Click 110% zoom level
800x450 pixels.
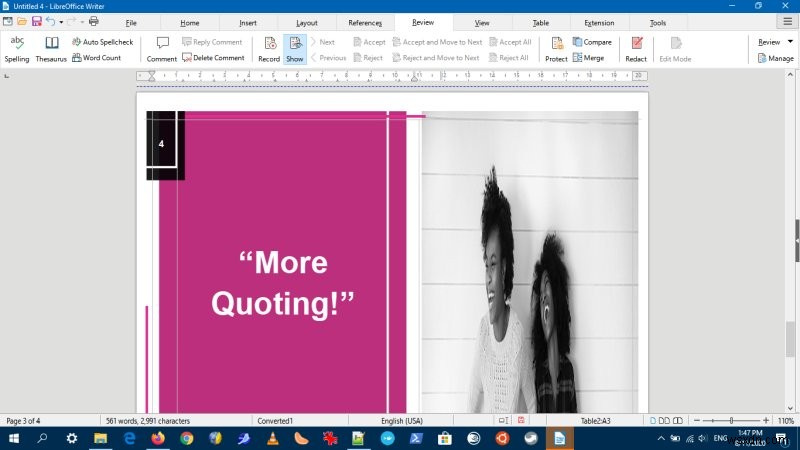tap(786, 421)
